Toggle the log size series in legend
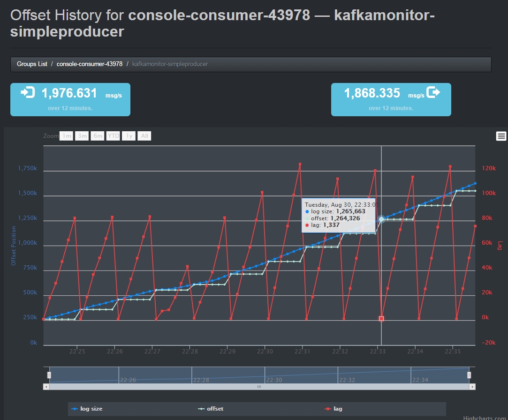Viewport: 508px width, 420px height. (x=87, y=409)
